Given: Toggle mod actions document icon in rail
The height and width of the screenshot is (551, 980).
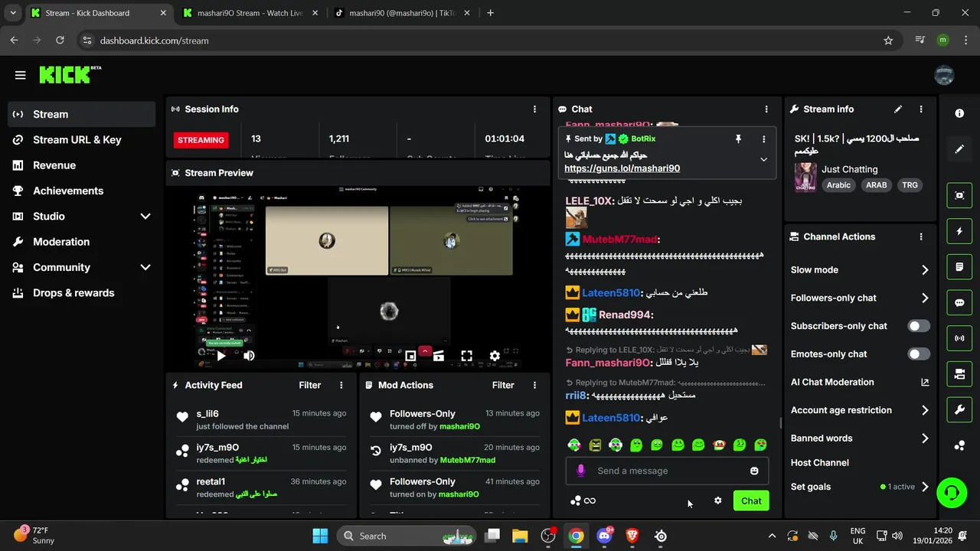Looking at the screenshot, I should 959,267.
